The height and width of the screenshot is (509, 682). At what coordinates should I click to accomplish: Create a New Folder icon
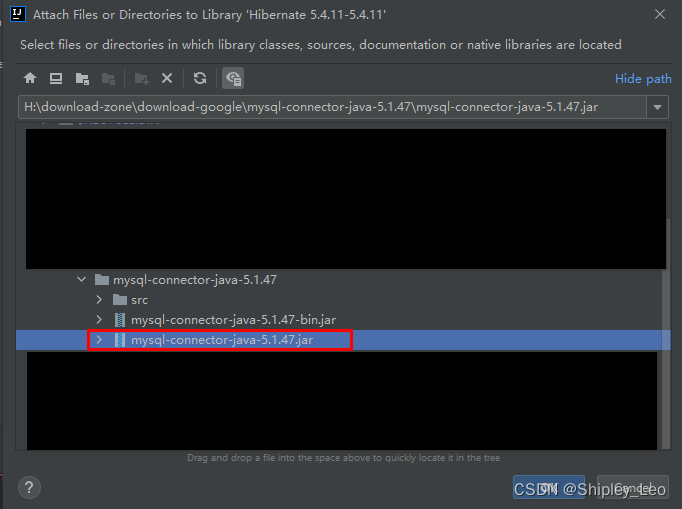pyautogui.click(x=141, y=78)
